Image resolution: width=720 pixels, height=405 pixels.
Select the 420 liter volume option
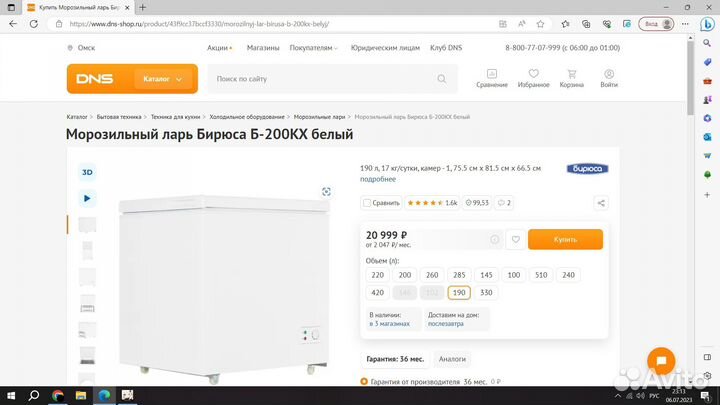(377, 292)
